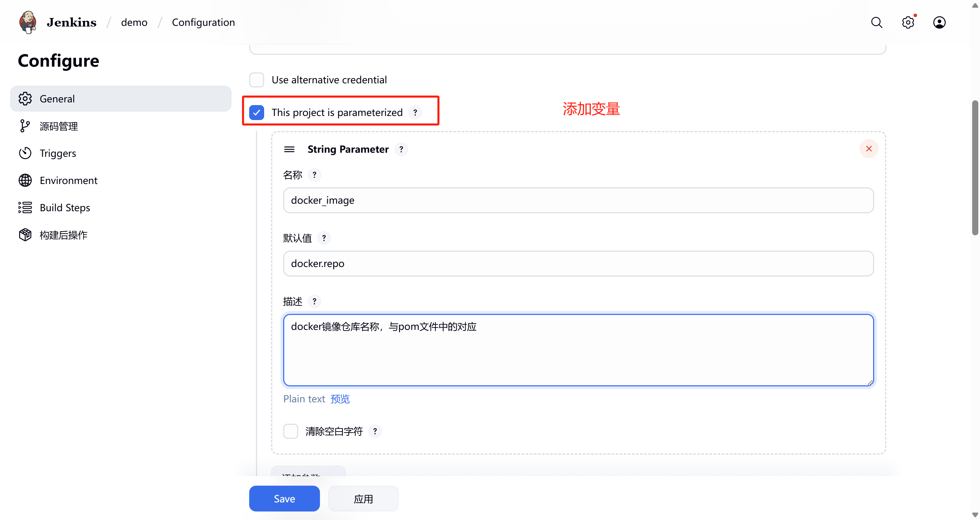
Task: Open the user account profile icon
Action: pyautogui.click(x=939, y=22)
